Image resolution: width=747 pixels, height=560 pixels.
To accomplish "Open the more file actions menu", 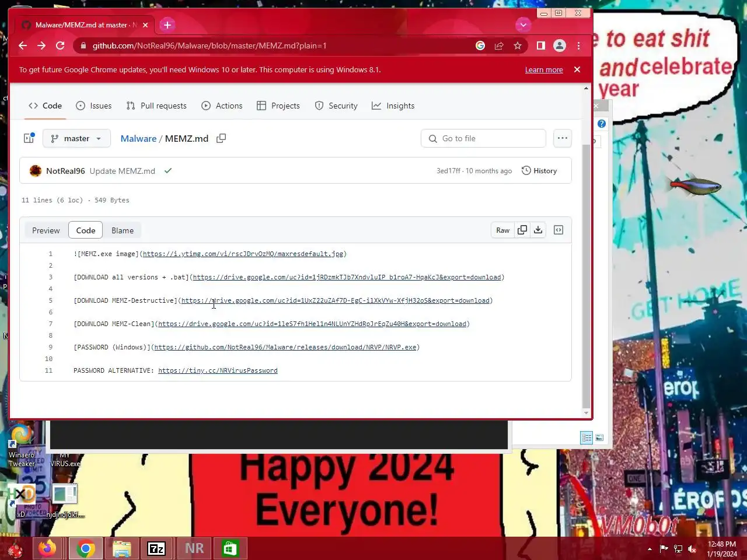I will 562,138.
